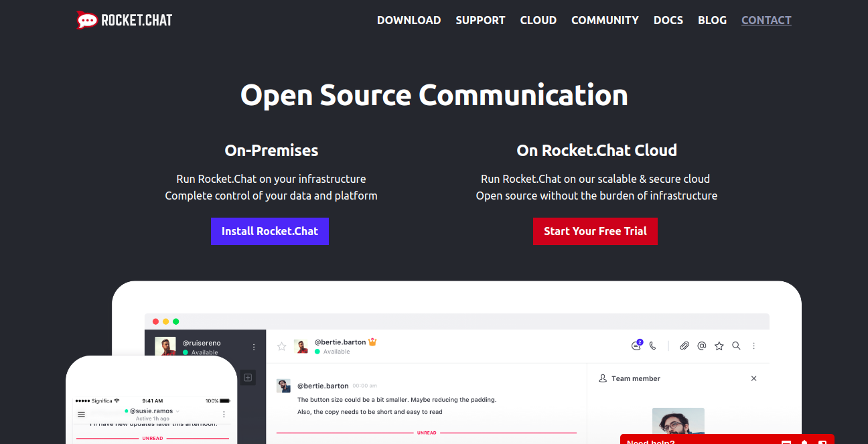The width and height of the screenshot is (868, 444).
Task: Click the "On-Premises" heading
Action: click(x=271, y=151)
